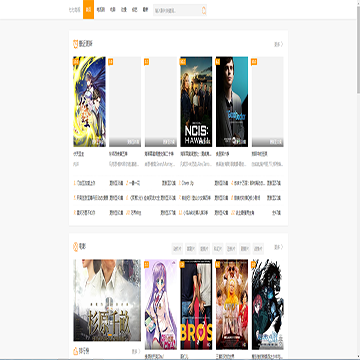Expand the more arrow of the movie section

pos(279,247)
